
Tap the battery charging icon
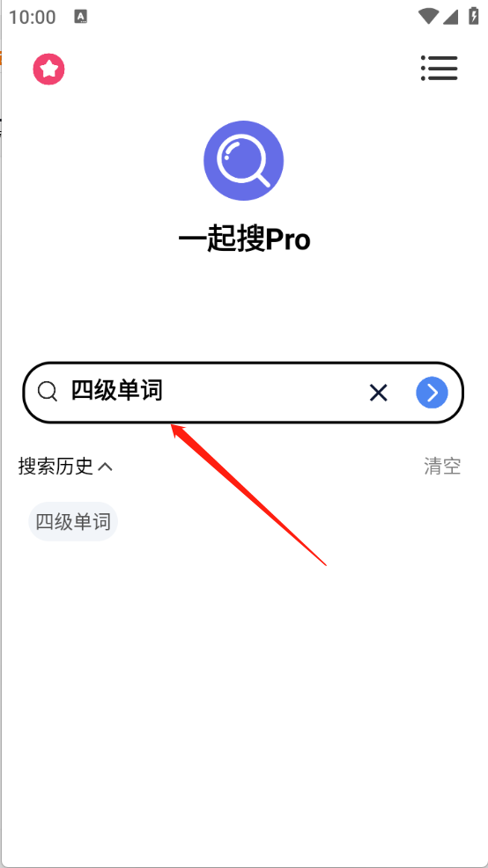tap(474, 16)
